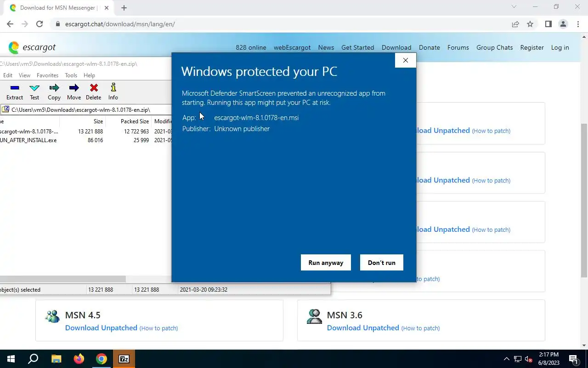The width and height of the screenshot is (588, 368).
Task: Click 7-Zip taskbar icon
Action: [124, 359]
